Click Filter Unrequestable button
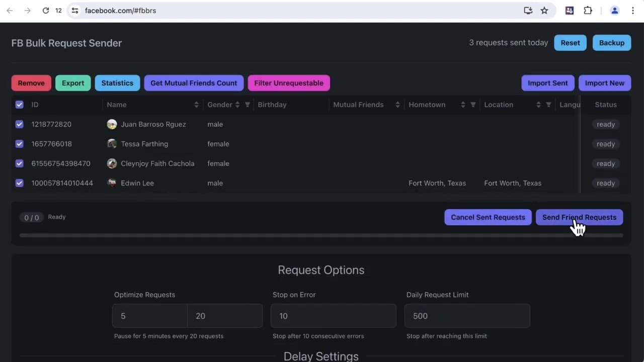 point(289,83)
